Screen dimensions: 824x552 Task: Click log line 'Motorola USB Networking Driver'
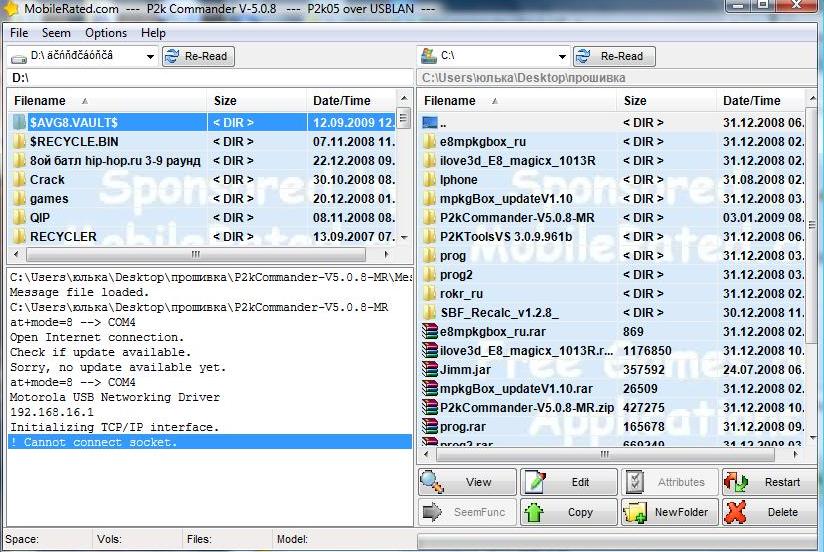(x=115, y=397)
